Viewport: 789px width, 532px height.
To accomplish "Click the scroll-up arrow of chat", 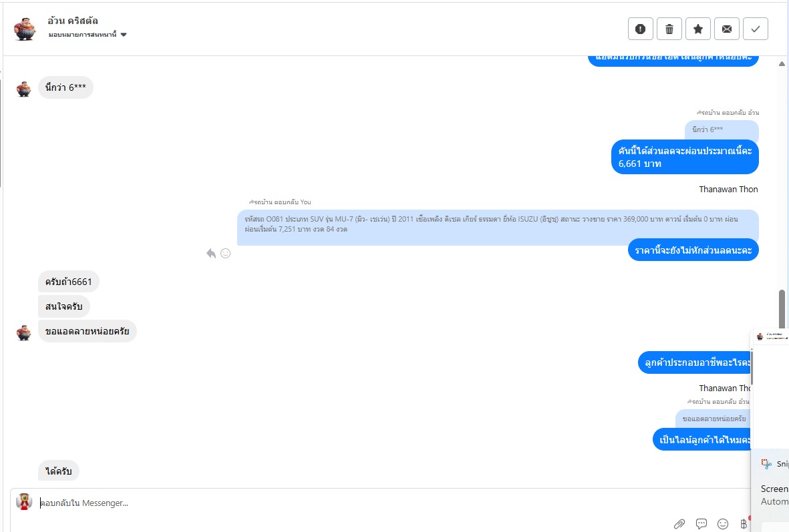I will tap(782, 64).
